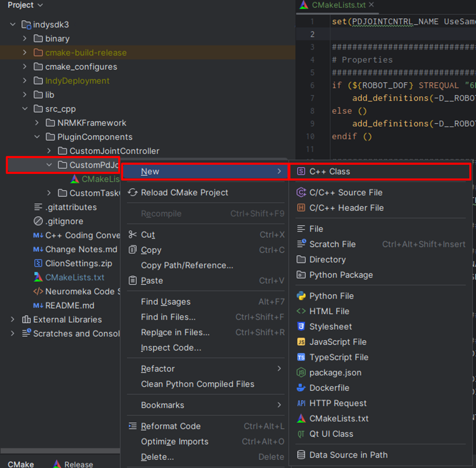Image resolution: width=476 pixels, height=468 pixels.
Task: Click the package.json node icon
Action: click(x=301, y=372)
